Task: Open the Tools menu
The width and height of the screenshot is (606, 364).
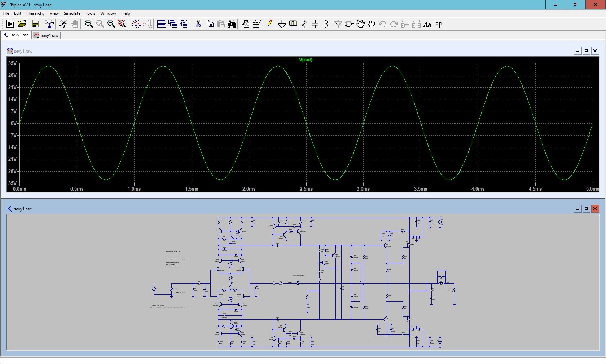Action: pos(90,13)
